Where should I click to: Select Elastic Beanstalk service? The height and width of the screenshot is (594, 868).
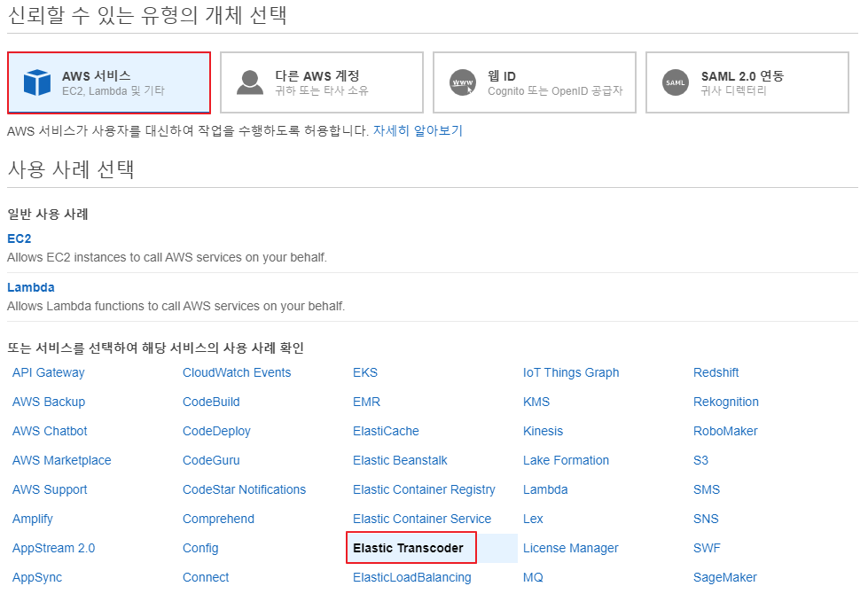(x=400, y=461)
